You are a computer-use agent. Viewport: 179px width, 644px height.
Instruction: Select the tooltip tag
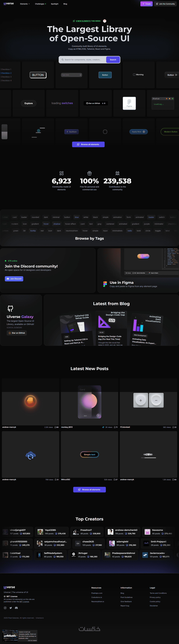coord(33,231)
